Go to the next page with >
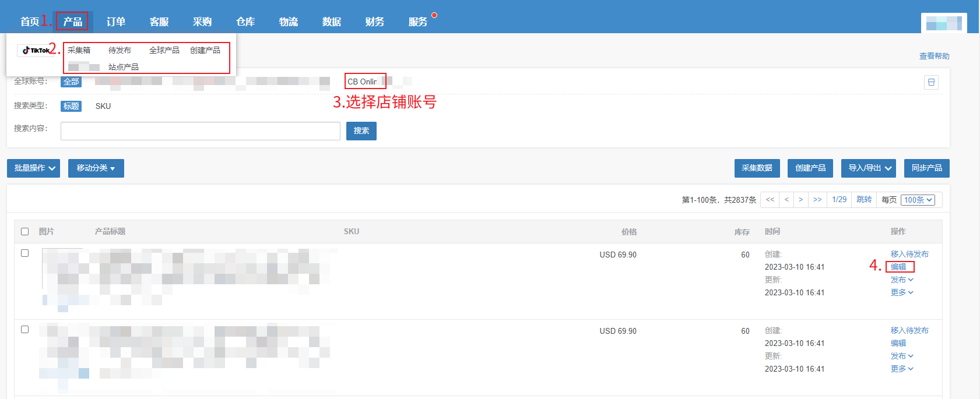This screenshot has width=980, height=399. [x=801, y=200]
